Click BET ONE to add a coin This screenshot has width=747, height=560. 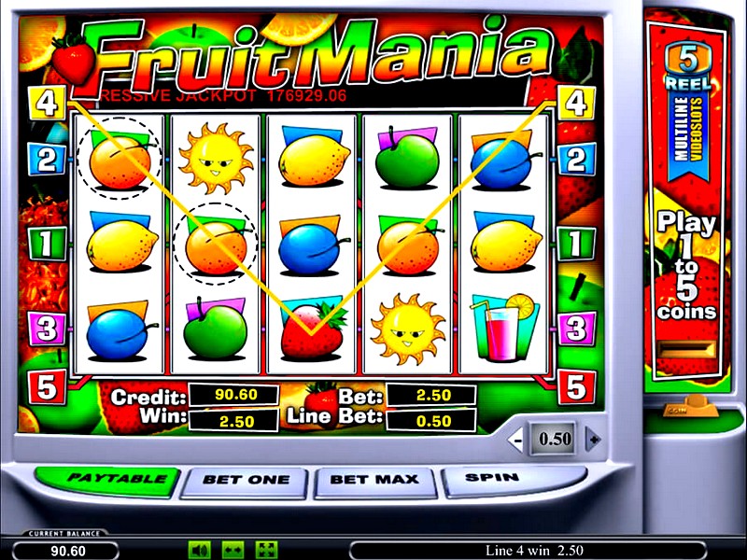pos(246,481)
